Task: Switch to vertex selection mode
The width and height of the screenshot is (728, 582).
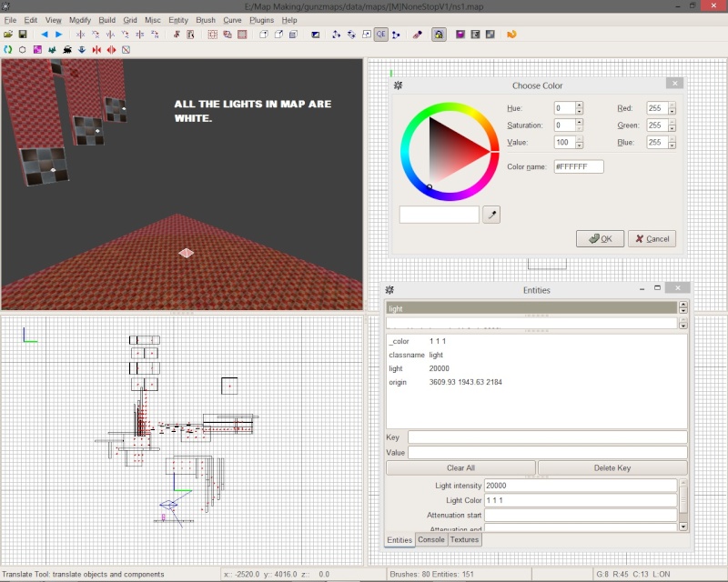Action: 264,35
